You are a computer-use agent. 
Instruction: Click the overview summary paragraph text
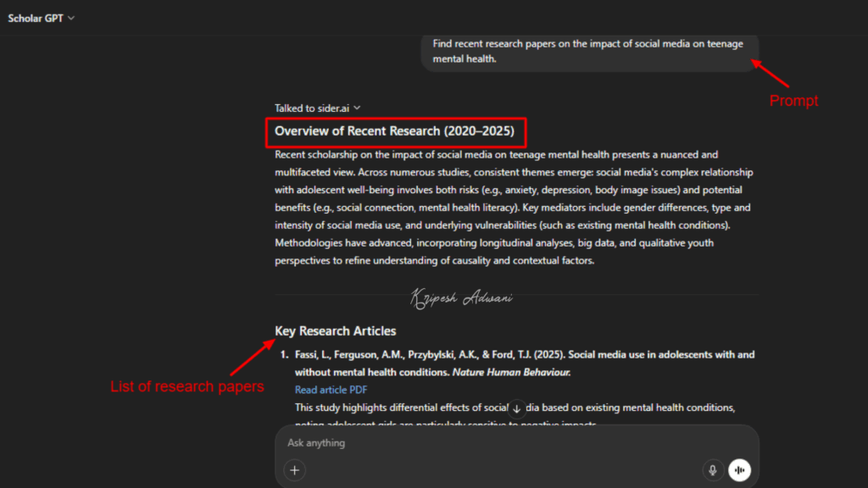click(514, 208)
